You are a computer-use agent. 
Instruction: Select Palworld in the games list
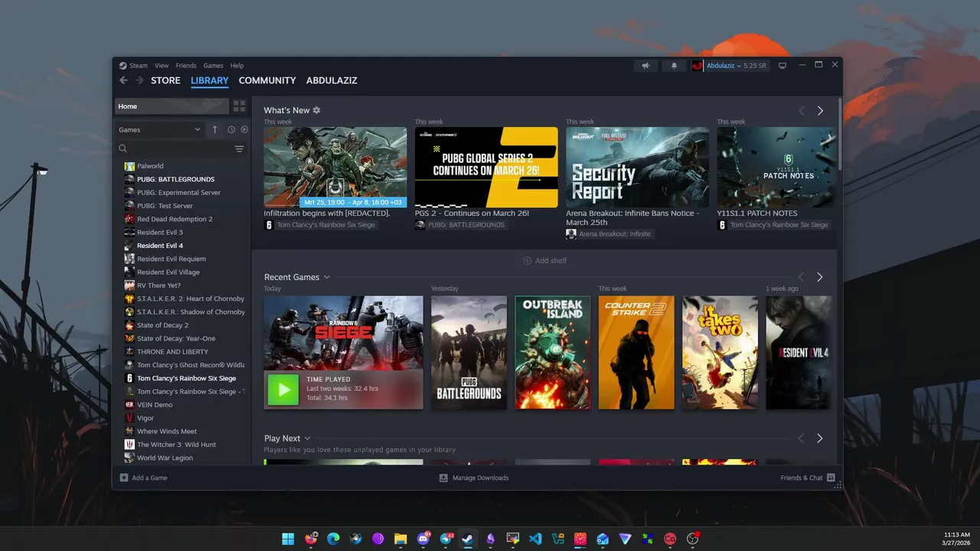pyautogui.click(x=150, y=166)
